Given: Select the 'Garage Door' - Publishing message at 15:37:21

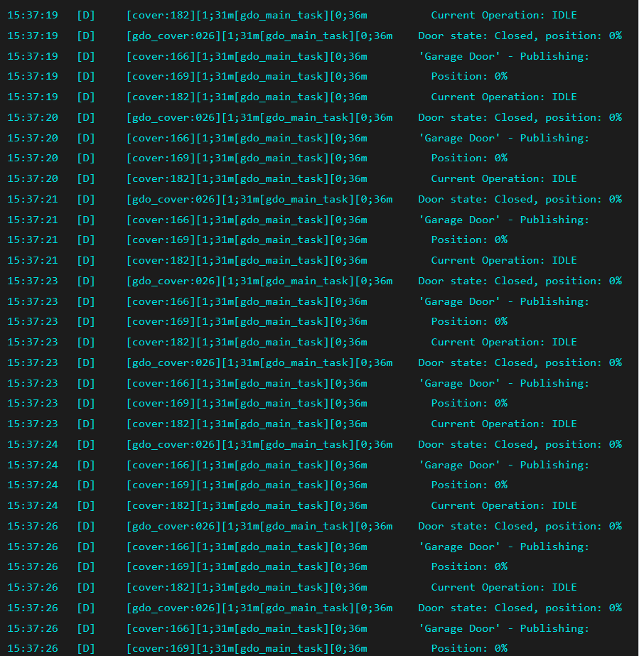Looking at the screenshot, I should tap(504, 220).
